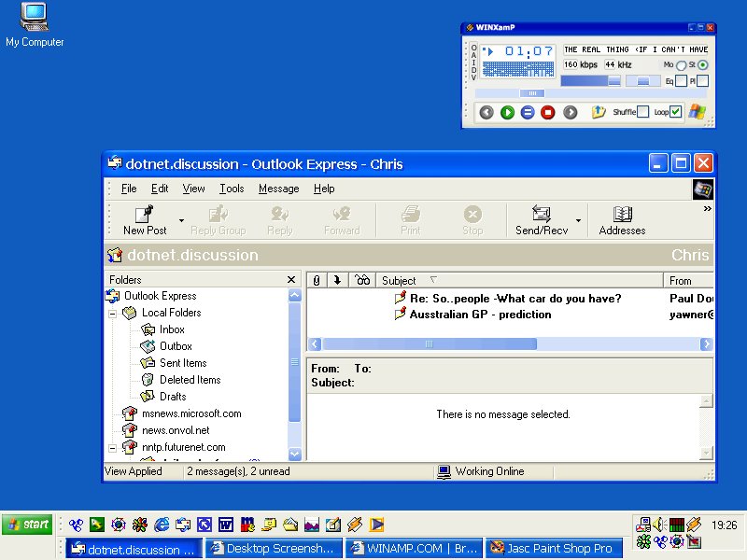Open the New Post dropdown arrow
Image resolution: width=747 pixels, height=560 pixels.
(x=181, y=221)
